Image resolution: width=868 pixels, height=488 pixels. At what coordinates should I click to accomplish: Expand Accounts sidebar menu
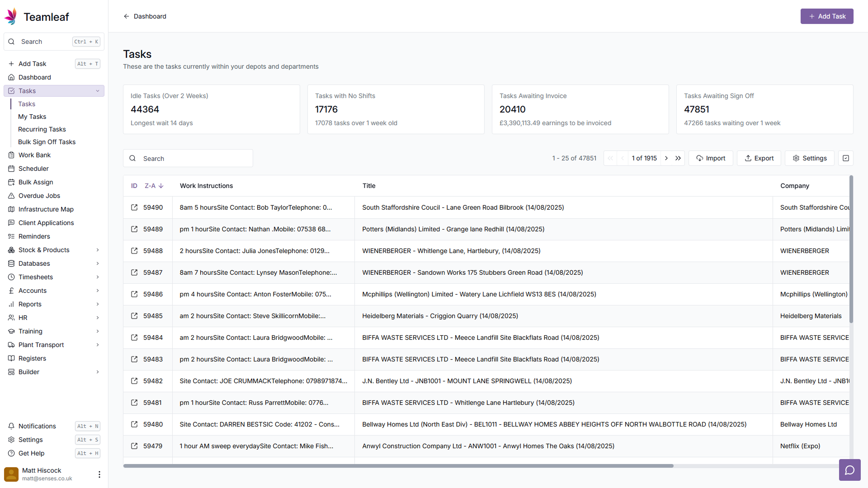(98, 291)
